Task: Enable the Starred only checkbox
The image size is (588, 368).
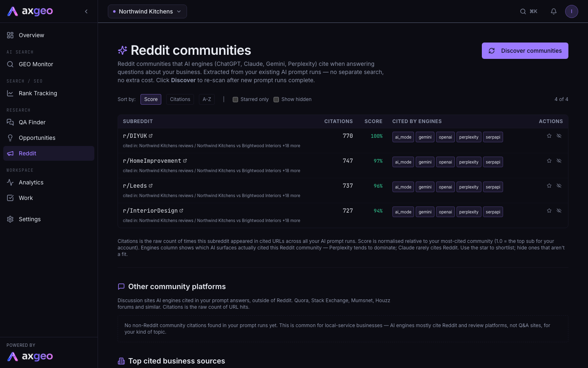Action: (x=235, y=99)
